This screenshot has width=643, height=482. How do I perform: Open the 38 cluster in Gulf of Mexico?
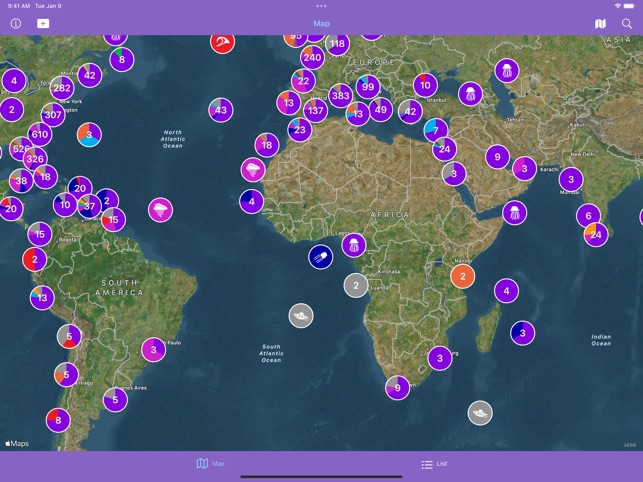[x=21, y=180]
